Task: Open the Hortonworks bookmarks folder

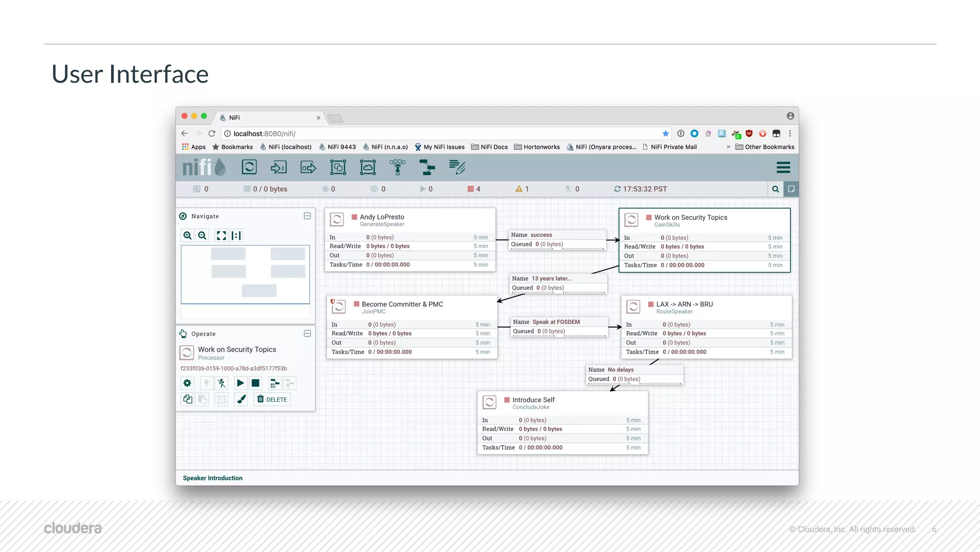Action: [537, 147]
